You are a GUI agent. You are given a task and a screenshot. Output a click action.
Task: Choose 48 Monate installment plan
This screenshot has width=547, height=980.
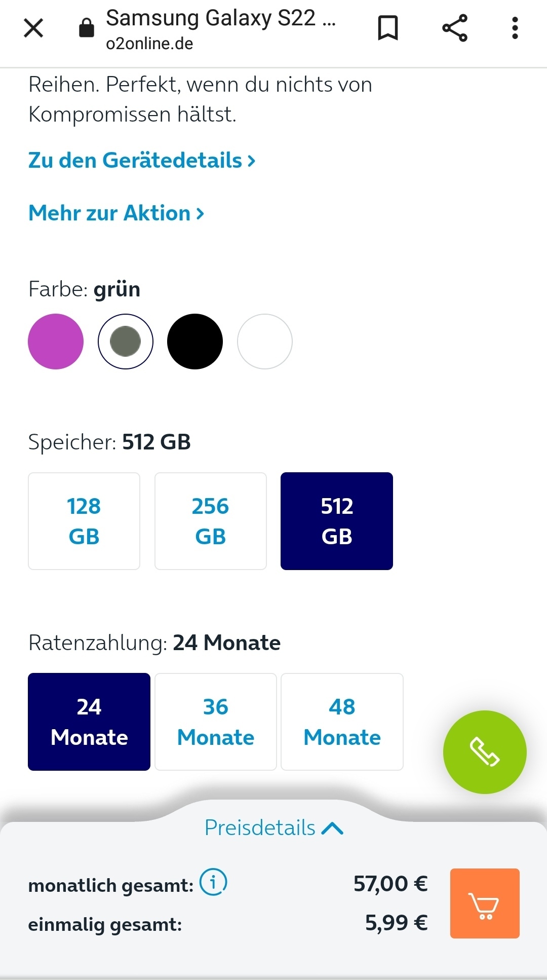pos(342,722)
